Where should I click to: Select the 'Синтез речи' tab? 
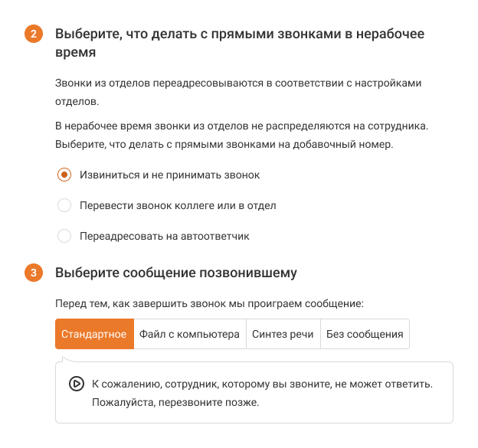point(283,334)
